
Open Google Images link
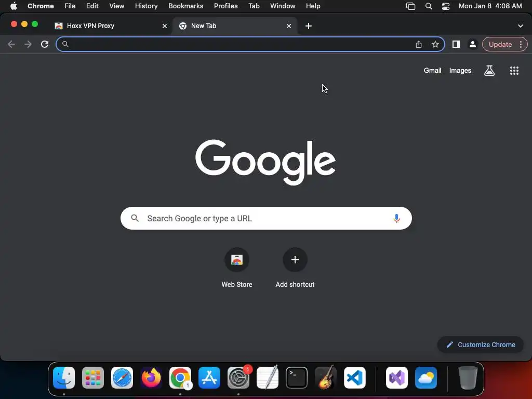[x=460, y=71]
